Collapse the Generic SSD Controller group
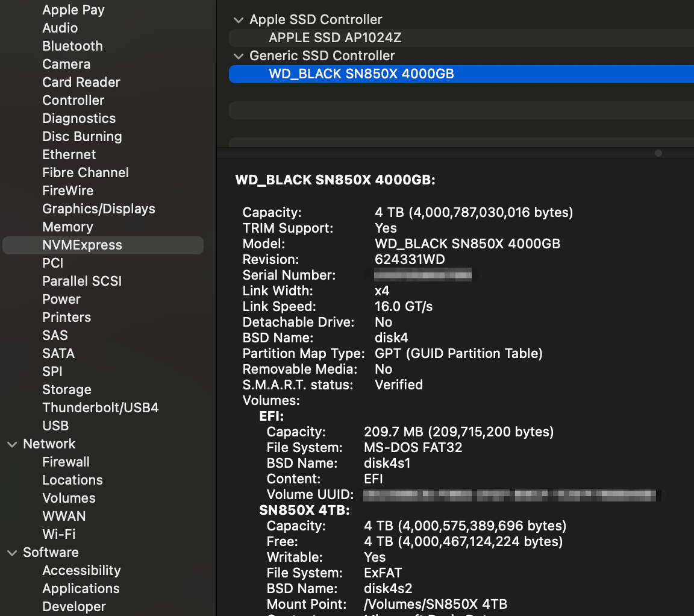The image size is (694, 616). coord(239,56)
